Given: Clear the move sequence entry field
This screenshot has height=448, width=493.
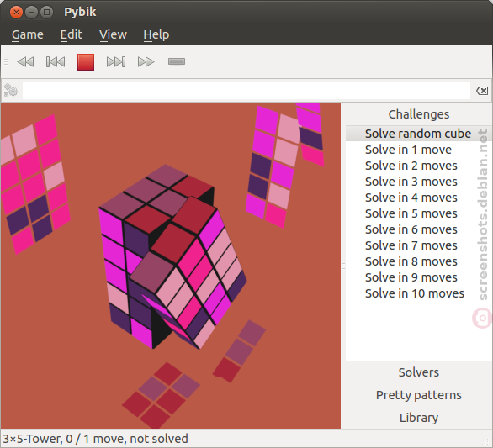Looking at the screenshot, I should pos(482,91).
